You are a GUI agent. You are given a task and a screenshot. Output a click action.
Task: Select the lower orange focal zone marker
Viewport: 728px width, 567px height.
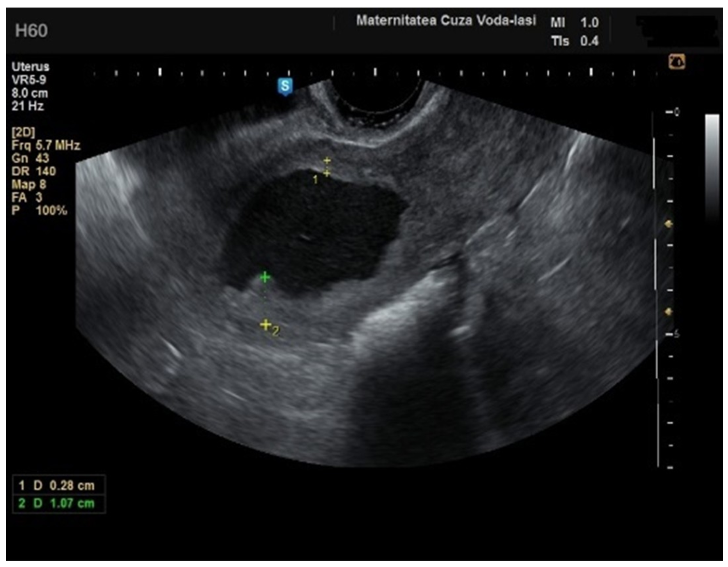668,312
